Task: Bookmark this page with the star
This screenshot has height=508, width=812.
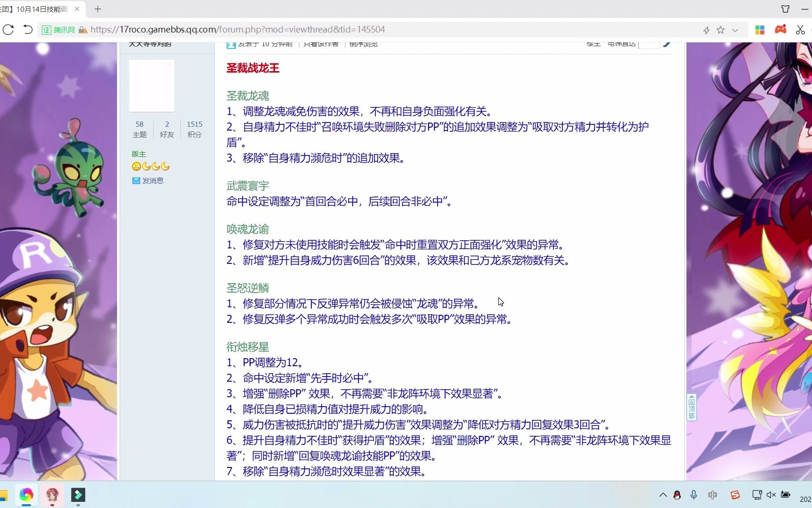Action: [x=721, y=30]
